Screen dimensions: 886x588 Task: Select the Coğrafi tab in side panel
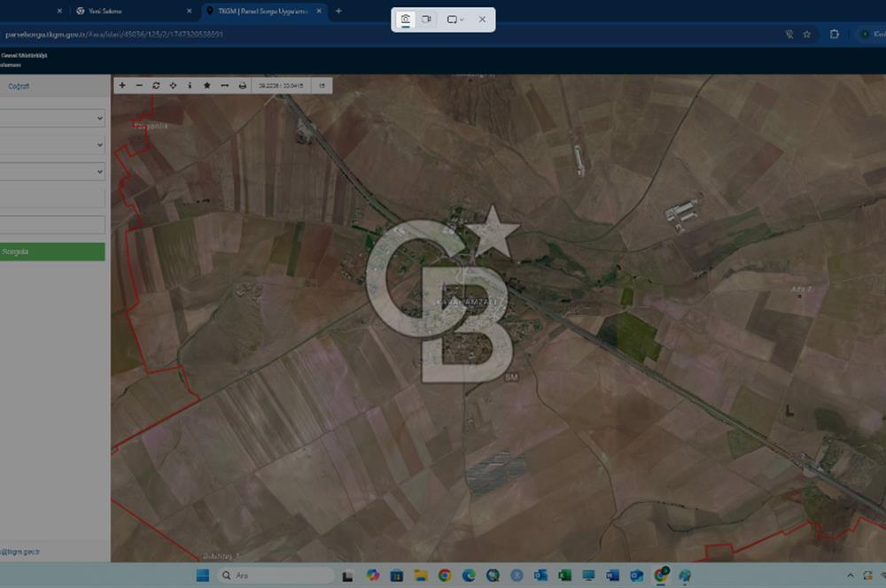click(x=19, y=86)
